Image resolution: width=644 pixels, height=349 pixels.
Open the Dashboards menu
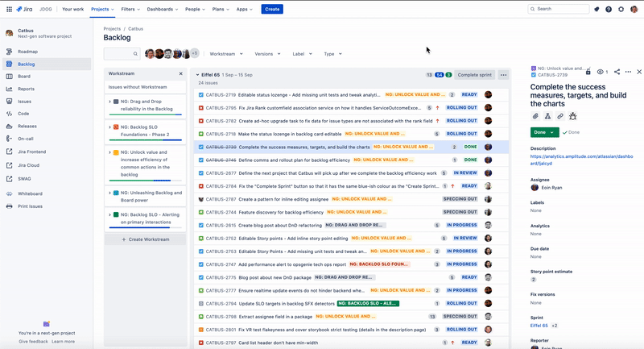[163, 9]
